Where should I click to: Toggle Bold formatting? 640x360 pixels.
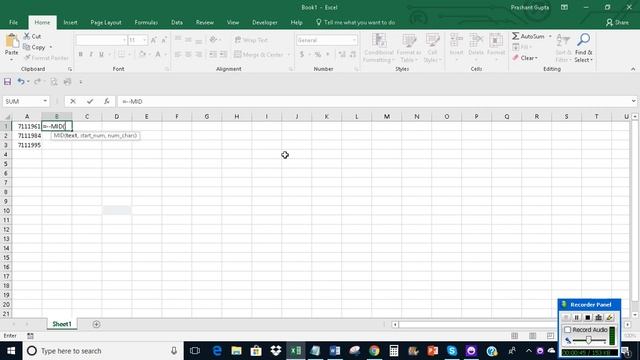[x=81, y=54]
